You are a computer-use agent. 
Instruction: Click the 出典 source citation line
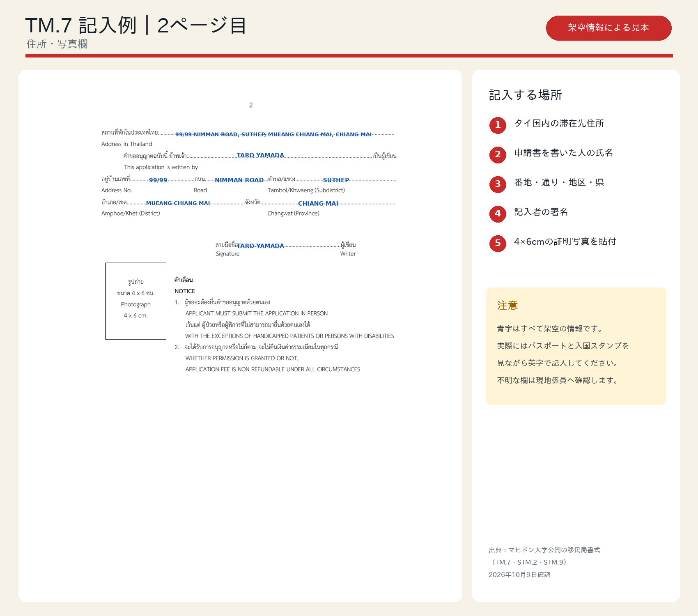tap(544, 550)
